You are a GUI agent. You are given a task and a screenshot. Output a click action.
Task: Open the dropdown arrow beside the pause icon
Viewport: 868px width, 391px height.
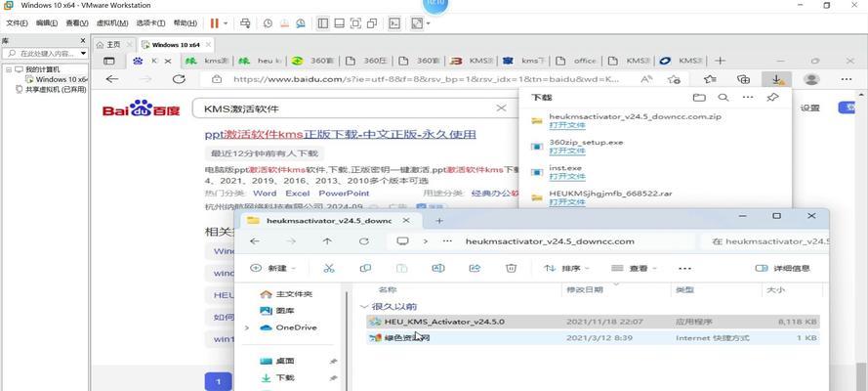click(x=226, y=23)
